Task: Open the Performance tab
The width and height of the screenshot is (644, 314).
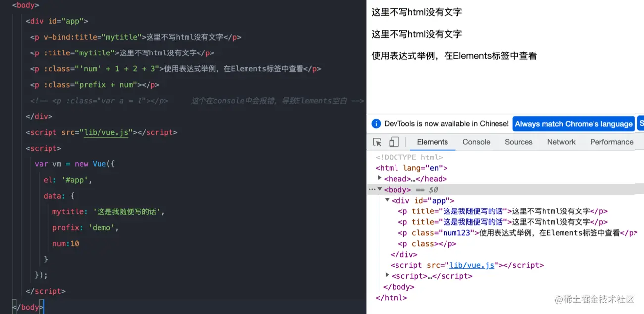Action: pos(612,142)
